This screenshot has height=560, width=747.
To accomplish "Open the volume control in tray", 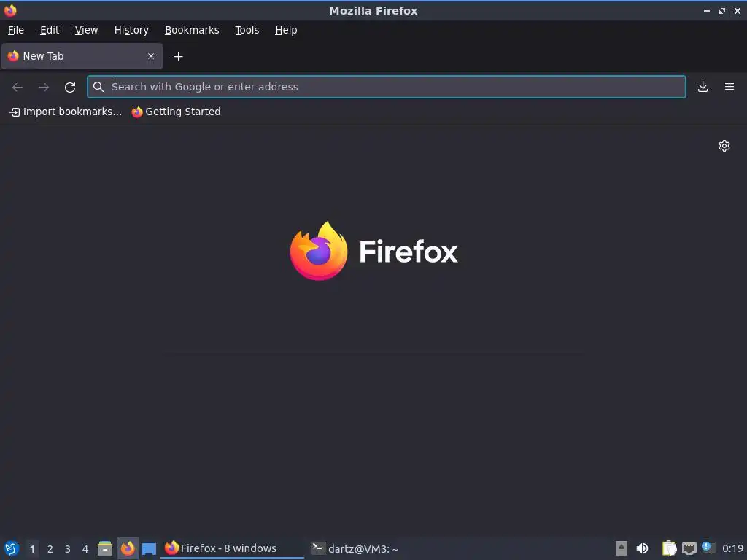I will pyautogui.click(x=642, y=548).
